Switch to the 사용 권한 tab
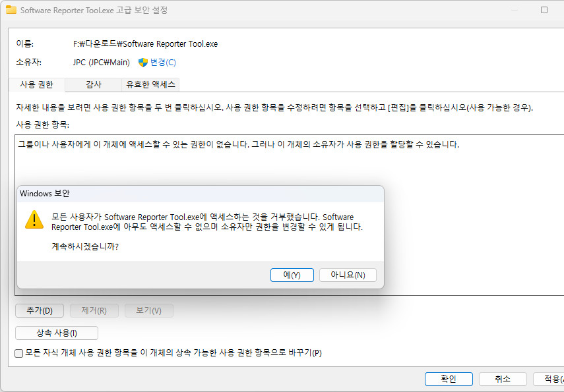 click(x=37, y=84)
